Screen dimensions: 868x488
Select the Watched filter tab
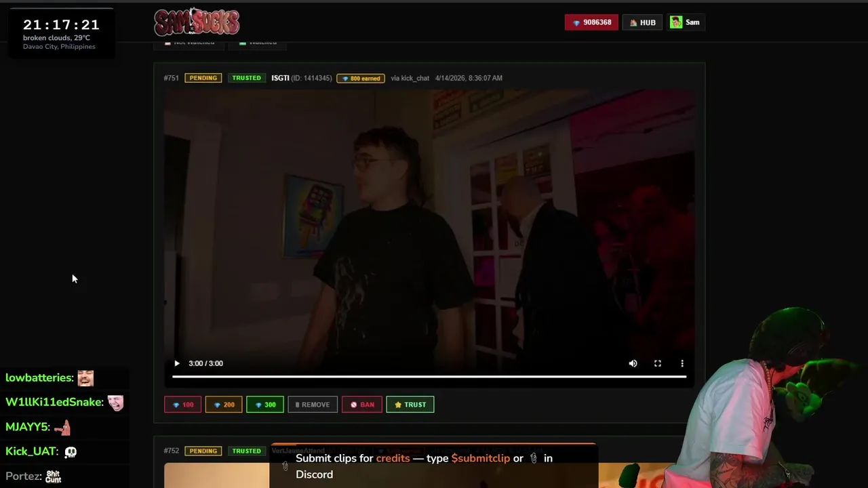pos(257,43)
